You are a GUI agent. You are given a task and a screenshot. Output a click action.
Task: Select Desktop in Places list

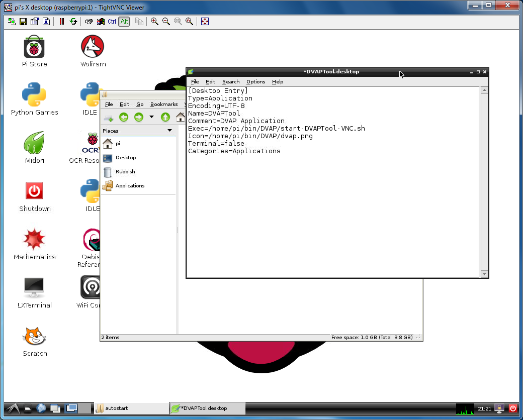pyautogui.click(x=138, y=158)
